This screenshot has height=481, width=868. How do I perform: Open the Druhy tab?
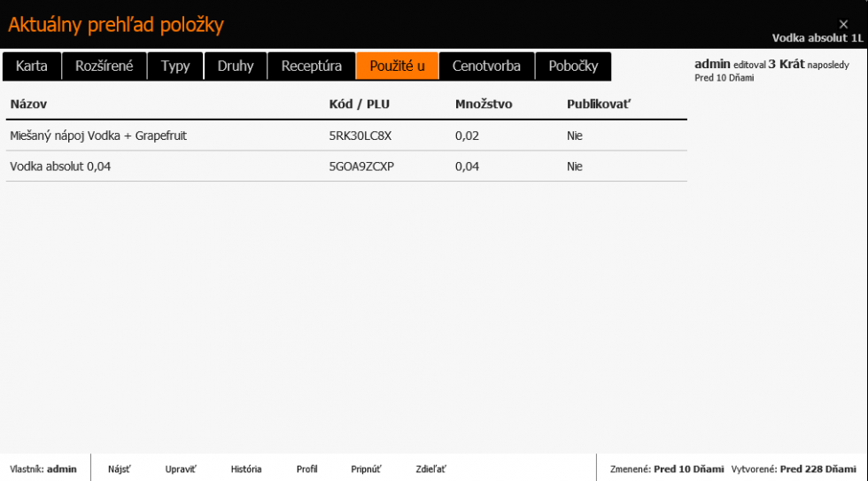(x=236, y=66)
